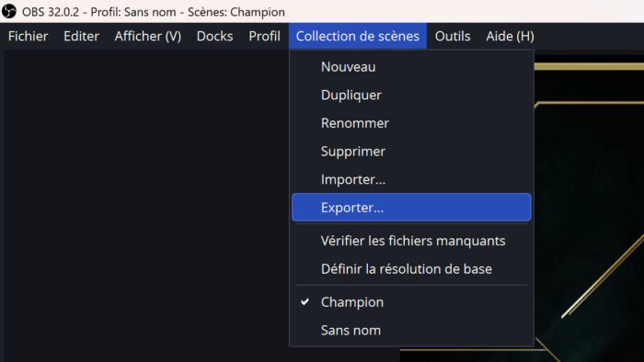Choose Vérifier les fichiers manquants
The image size is (644, 362).
[x=411, y=241]
